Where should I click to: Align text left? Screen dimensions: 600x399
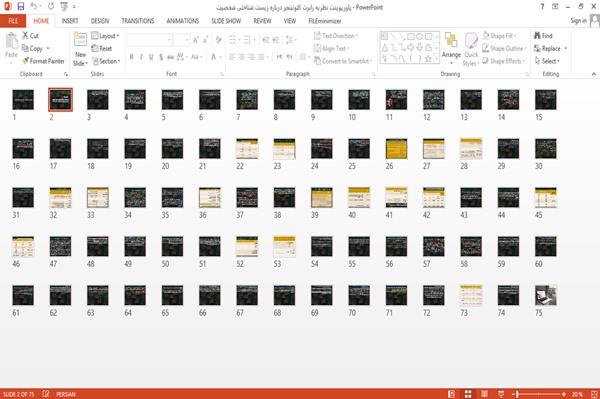(232, 57)
